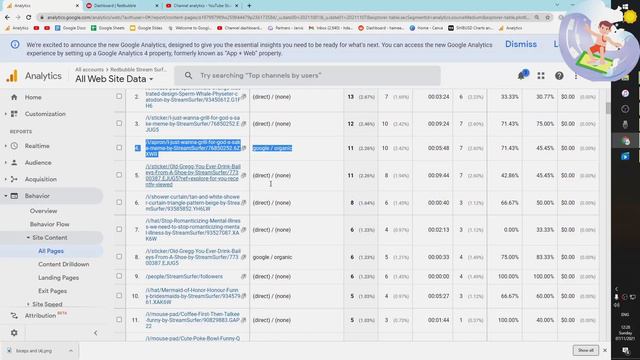This screenshot has height=360, width=640.
Task: Tick the checkbox for row 2
Action: (119, 96)
